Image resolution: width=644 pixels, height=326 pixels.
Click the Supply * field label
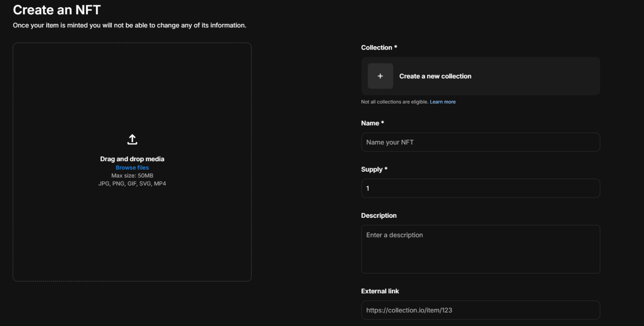(374, 169)
